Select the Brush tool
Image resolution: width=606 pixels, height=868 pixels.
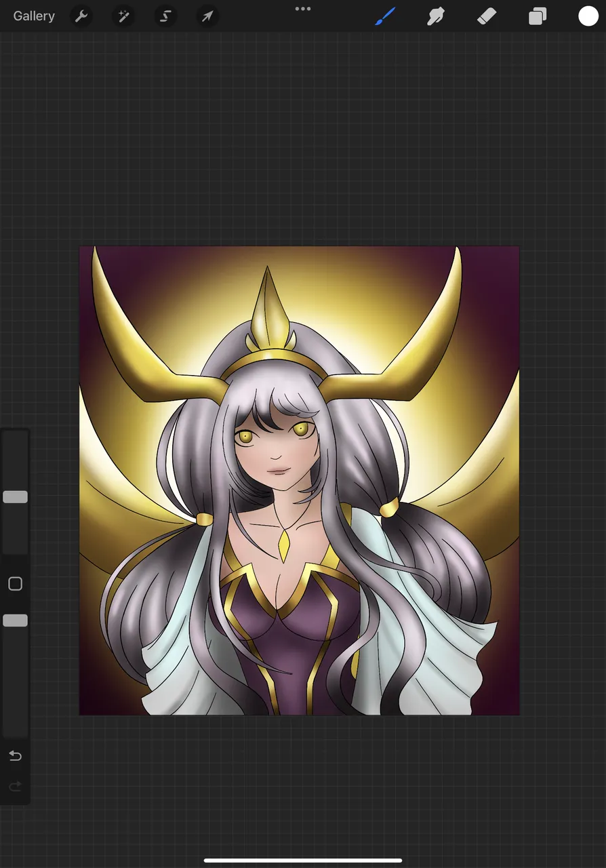pyautogui.click(x=385, y=16)
